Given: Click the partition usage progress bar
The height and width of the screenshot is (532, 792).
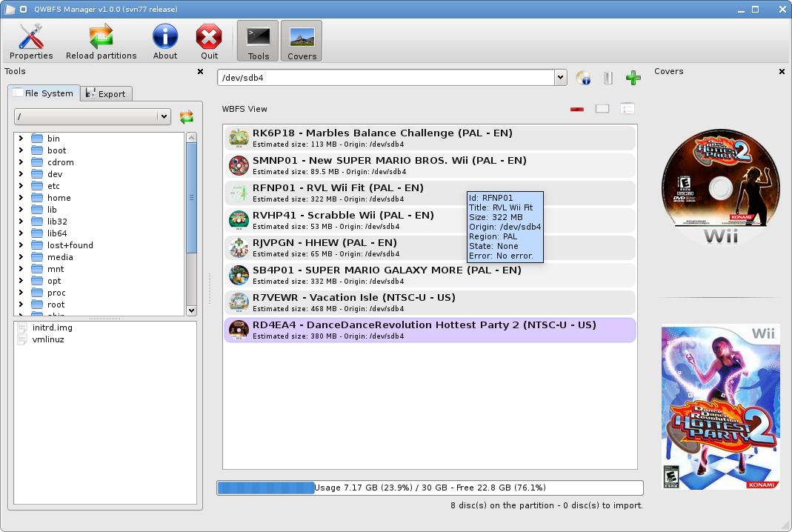Looking at the screenshot, I should 429,488.
